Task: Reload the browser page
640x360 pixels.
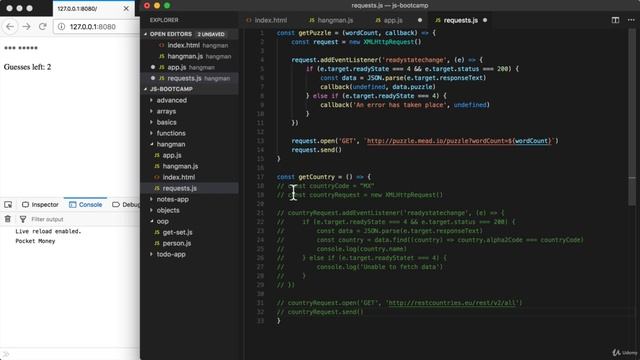Action: point(42,27)
